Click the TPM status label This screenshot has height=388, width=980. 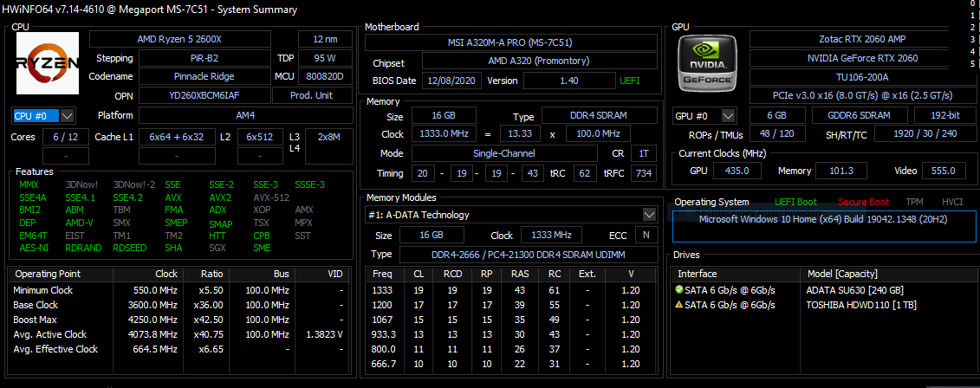coord(914,202)
